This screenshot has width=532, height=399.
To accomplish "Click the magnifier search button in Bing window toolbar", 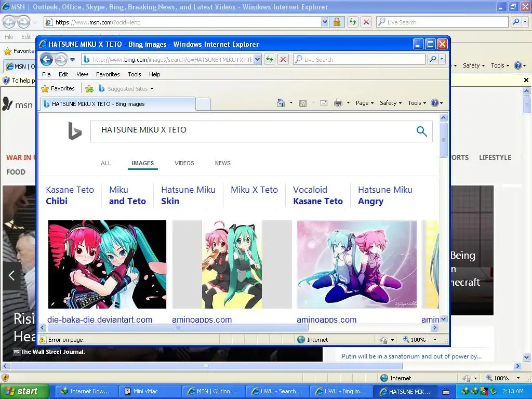I will [433, 60].
